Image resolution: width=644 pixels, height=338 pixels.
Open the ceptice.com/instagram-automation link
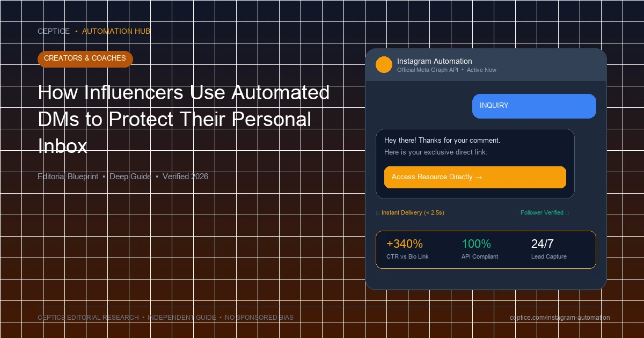[x=560, y=318]
